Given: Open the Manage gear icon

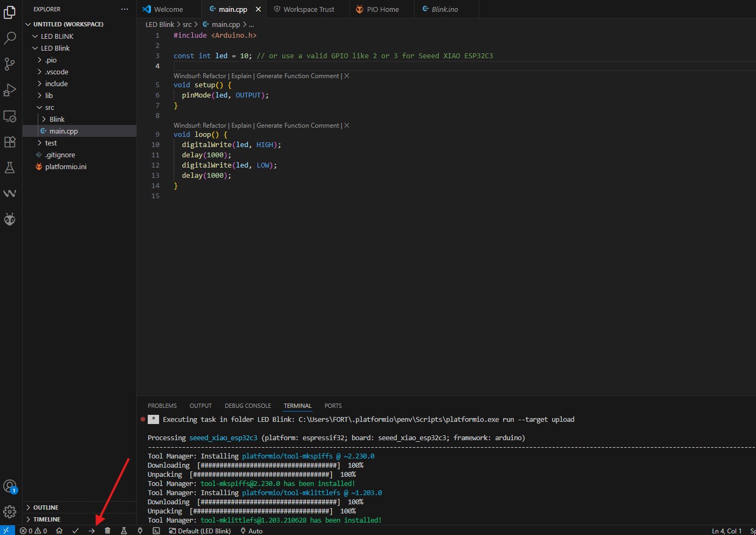Looking at the screenshot, I should point(10,511).
